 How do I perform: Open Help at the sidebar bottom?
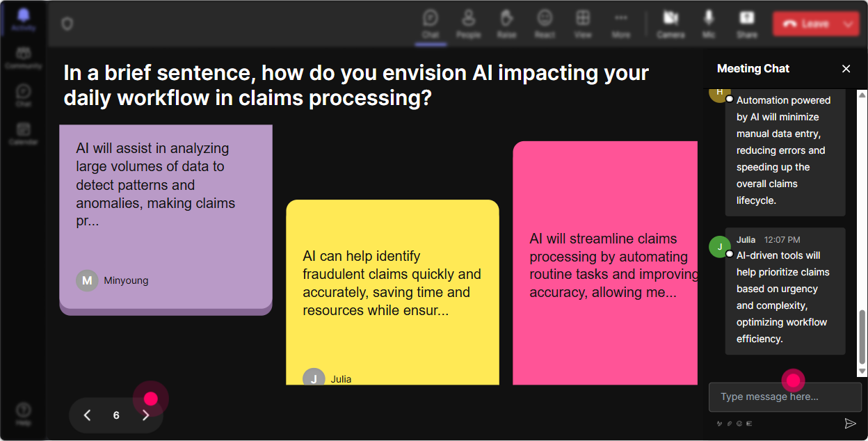tap(24, 414)
